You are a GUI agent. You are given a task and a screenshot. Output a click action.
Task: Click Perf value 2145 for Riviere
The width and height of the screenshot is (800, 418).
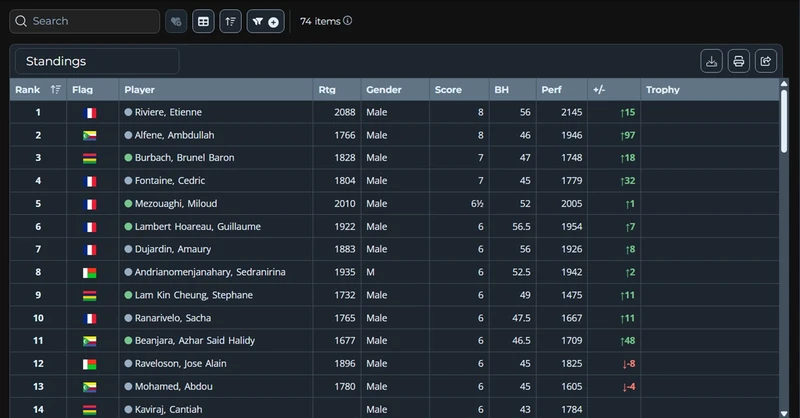[571, 112]
